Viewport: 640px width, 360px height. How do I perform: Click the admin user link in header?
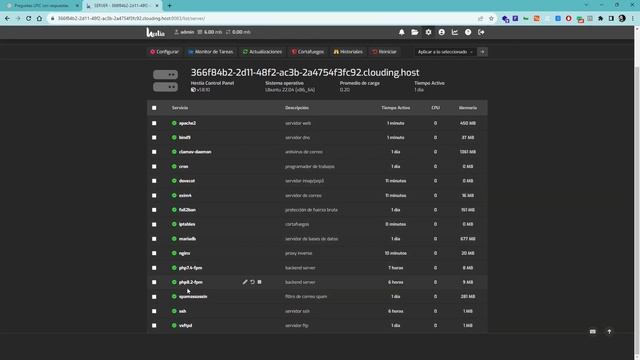click(x=184, y=32)
